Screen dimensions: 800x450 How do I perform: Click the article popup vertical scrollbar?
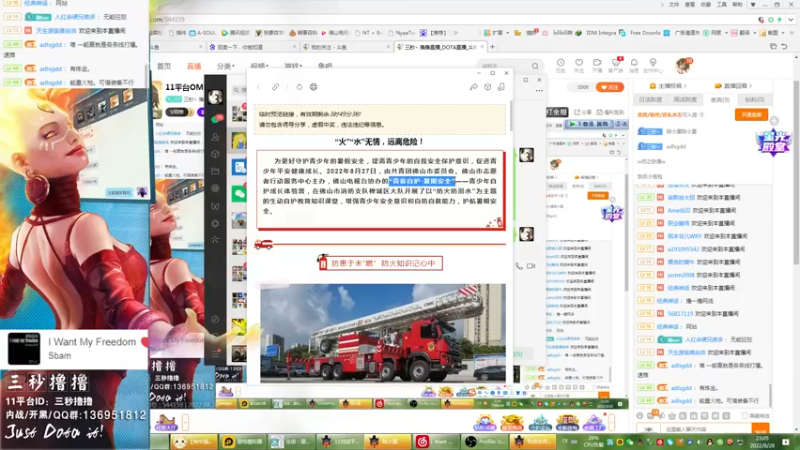tap(511, 116)
